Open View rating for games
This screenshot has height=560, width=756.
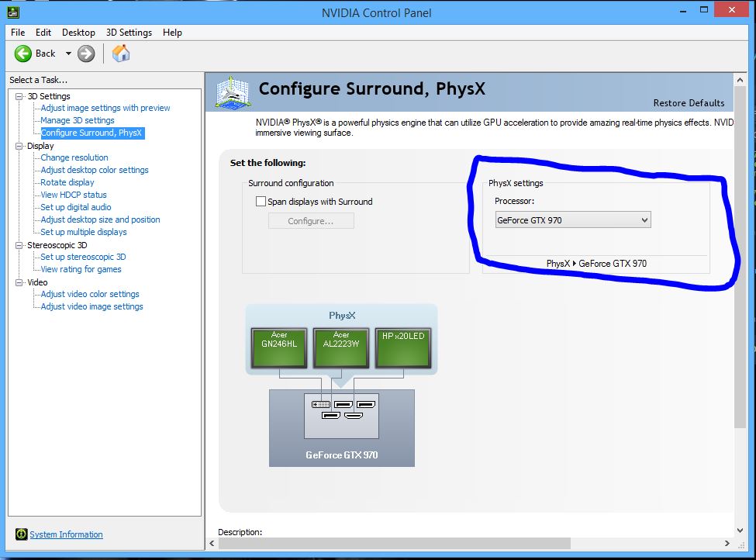[x=81, y=269]
